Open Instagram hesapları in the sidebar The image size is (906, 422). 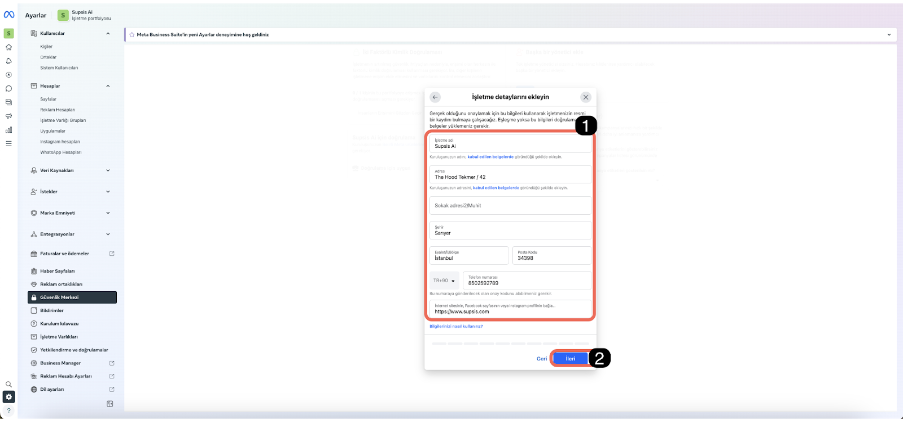[60, 142]
